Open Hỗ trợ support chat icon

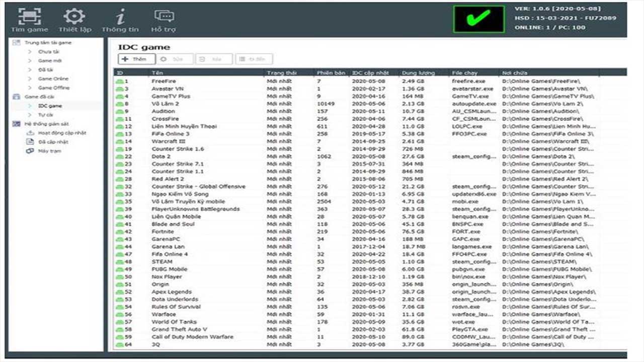click(164, 17)
